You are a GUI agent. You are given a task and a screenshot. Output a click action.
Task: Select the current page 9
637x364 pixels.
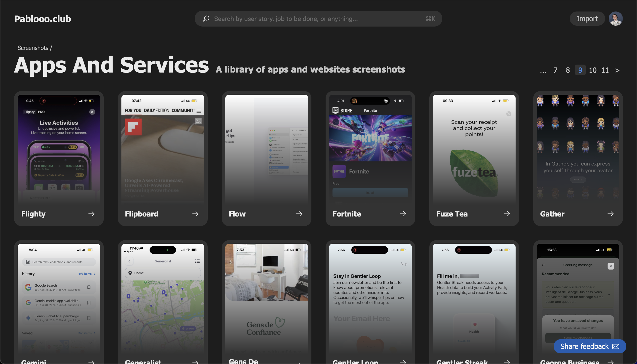click(580, 70)
